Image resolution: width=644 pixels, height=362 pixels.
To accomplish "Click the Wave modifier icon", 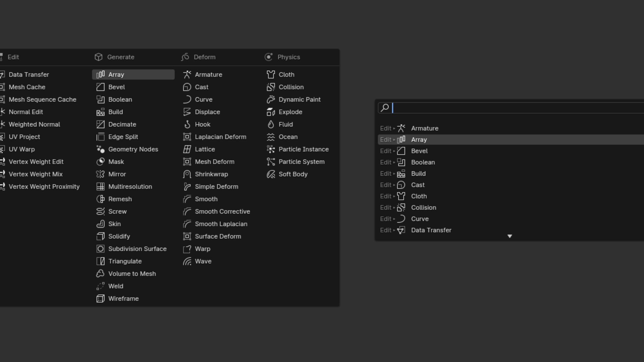I will pos(187,261).
